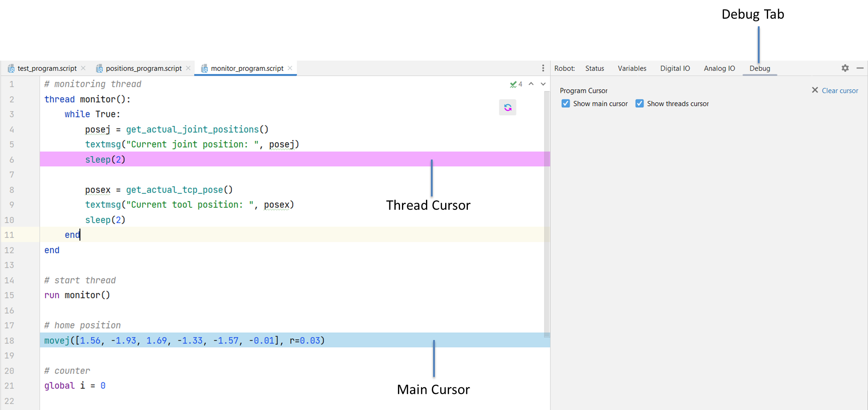Screen dimensions: 868x410
Task: Open the settings gear in Robot panel
Action: (845, 68)
